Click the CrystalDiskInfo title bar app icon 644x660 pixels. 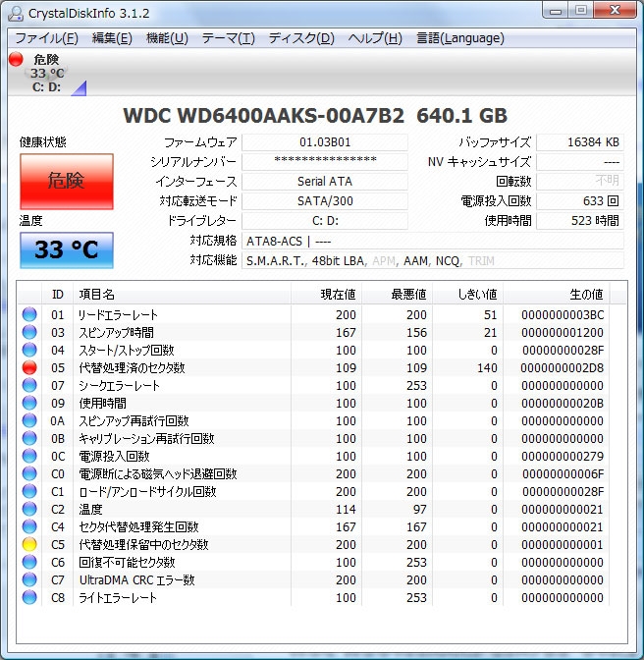tap(16, 13)
